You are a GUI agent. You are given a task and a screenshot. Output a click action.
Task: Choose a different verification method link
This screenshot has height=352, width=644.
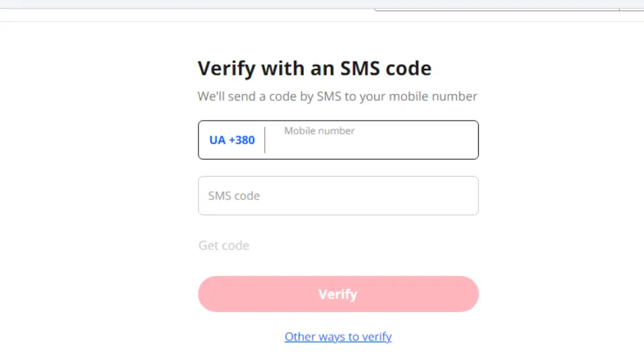[338, 337]
